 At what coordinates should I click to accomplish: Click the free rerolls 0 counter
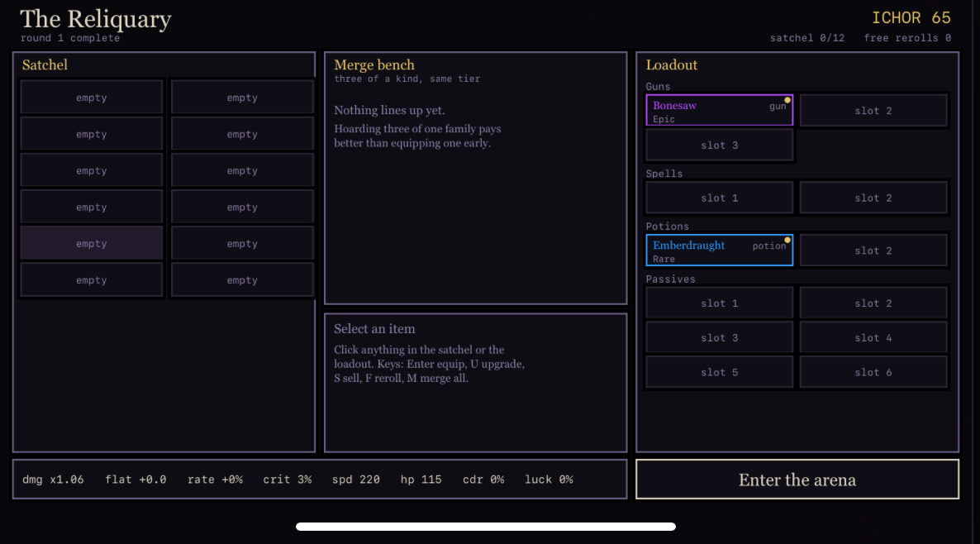pyautogui.click(x=907, y=38)
